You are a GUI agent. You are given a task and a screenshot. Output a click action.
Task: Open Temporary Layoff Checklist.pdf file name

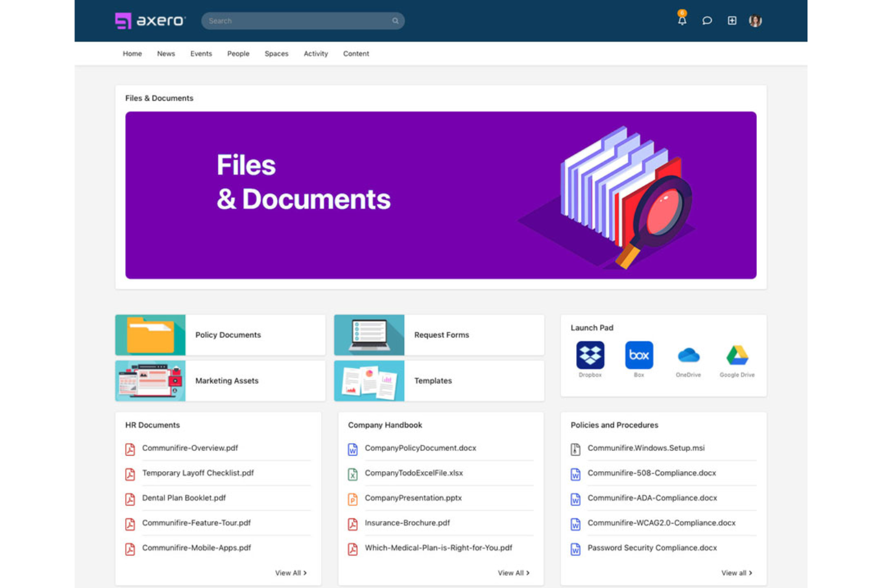coord(198,473)
